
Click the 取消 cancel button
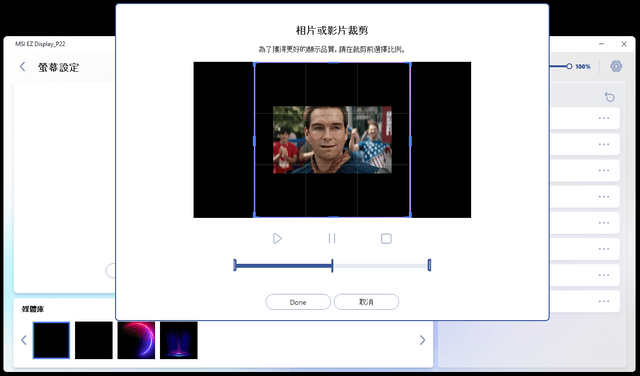coord(366,302)
